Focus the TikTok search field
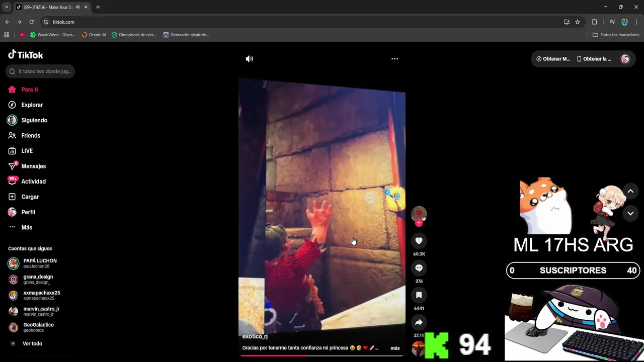 click(40, 71)
